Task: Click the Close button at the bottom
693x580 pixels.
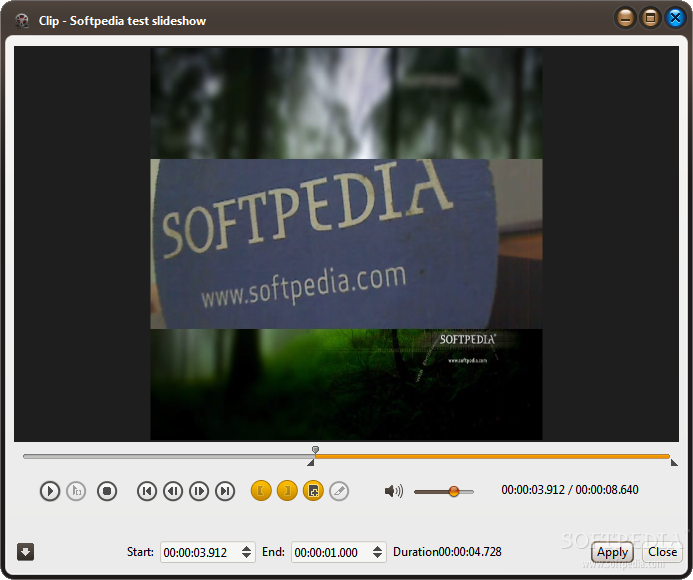Action: (662, 552)
